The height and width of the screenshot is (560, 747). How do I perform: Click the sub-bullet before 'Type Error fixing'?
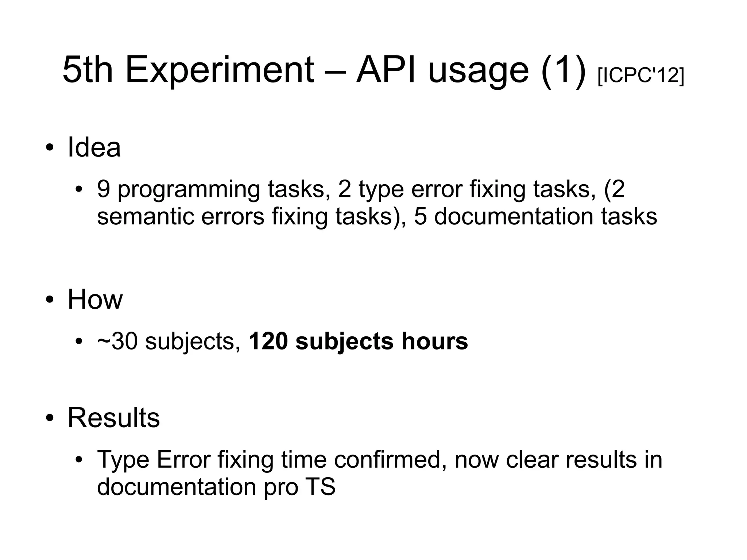tap(79, 460)
